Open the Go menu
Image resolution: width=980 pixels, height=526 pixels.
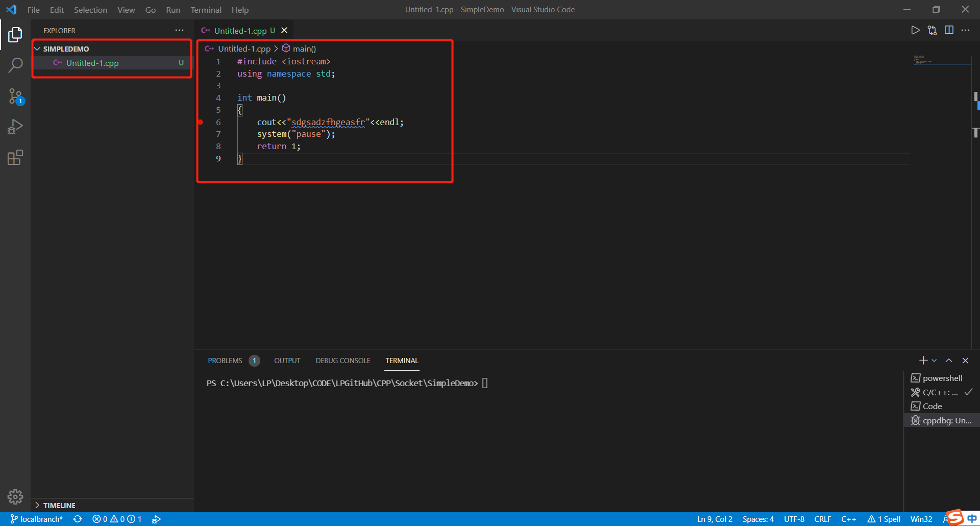151,10
